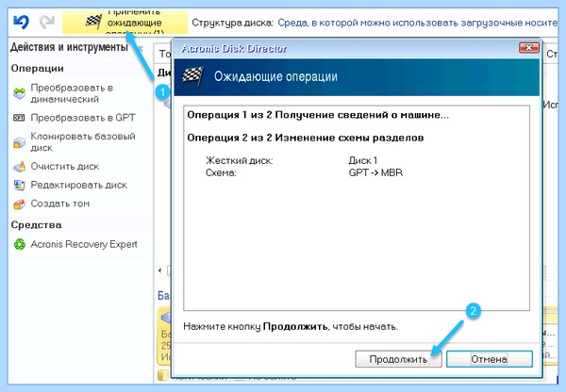Viewport: 566px width, 392px height.
Task: Click the Жесткий диск label
Action: [240, 160]
